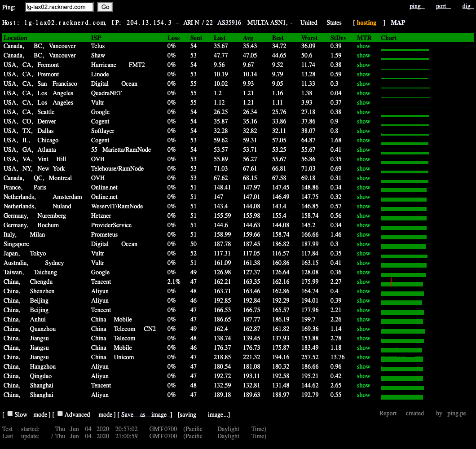476x449 pixels.
Task: Open the ping tool link
Action: point(417,6)
